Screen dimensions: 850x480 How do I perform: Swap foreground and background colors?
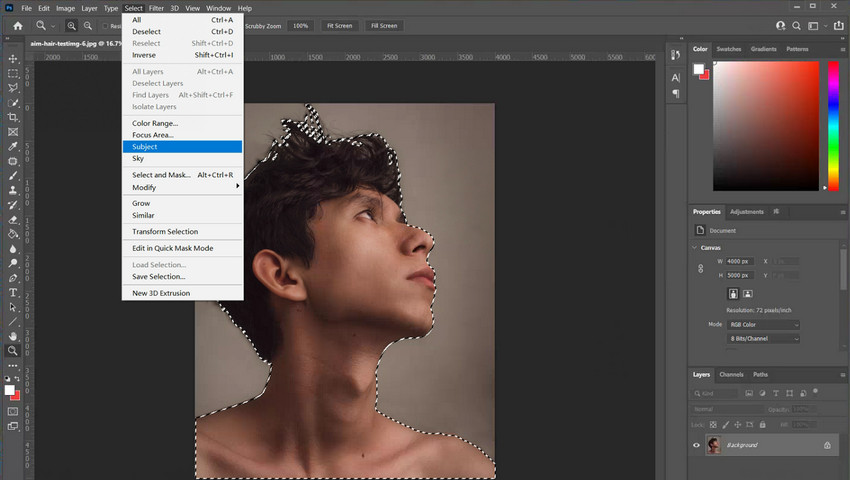[17, 379]
